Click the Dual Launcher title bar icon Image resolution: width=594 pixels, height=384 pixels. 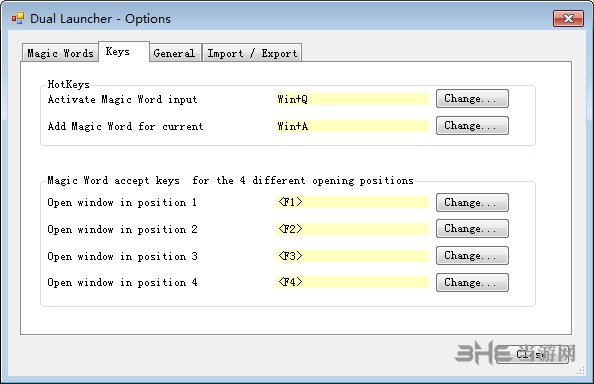pyautogui.click(x=17, y=18)
